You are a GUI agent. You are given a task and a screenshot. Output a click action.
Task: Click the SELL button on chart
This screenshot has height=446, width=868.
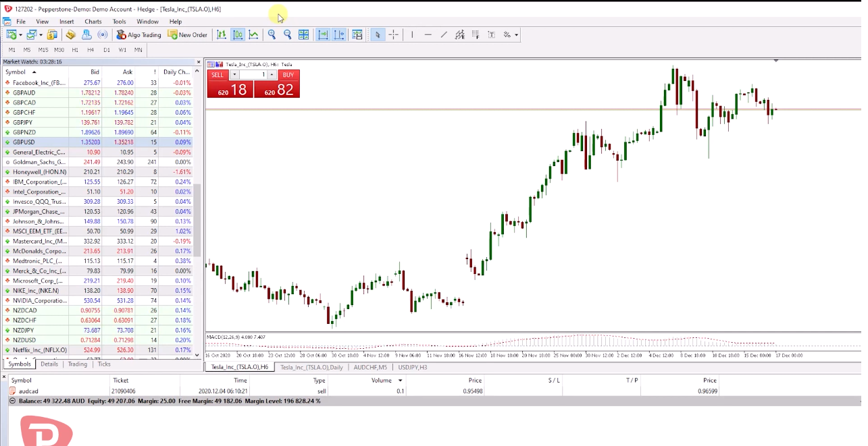click(218, 75)
